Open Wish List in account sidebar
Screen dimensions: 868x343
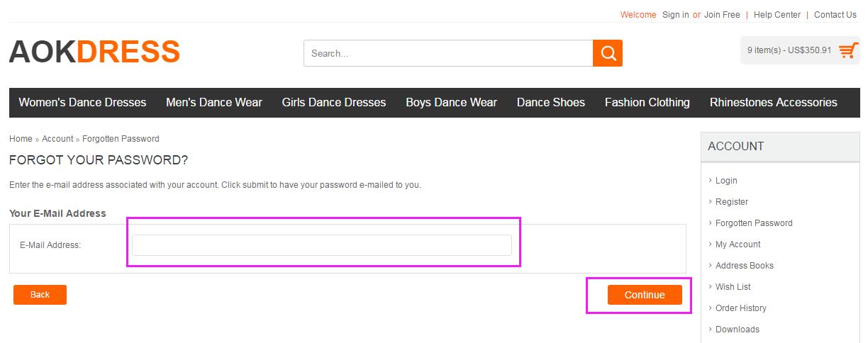(x=733, y=287)
